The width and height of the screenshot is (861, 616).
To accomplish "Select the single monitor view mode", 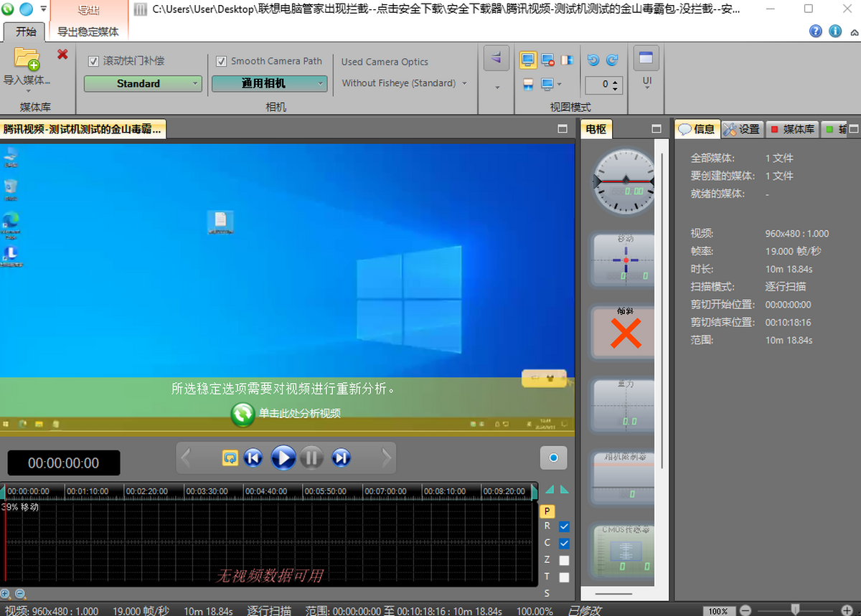I will (x=528, y=60).
